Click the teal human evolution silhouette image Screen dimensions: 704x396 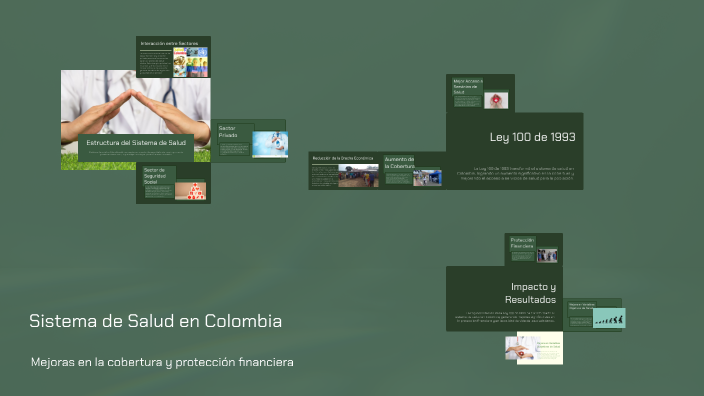click(x=609, y=318)
